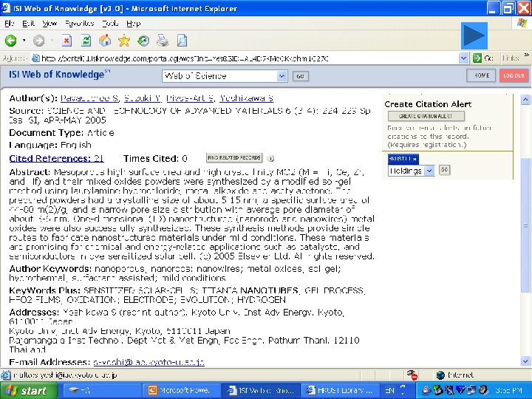Click the page icon left of the URL

(x=35, y=58)
